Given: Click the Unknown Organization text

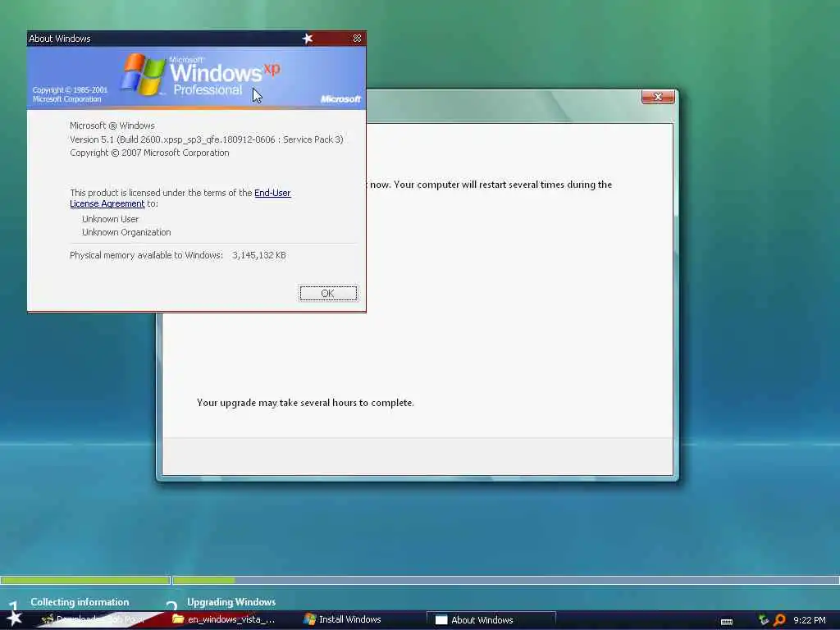Looking at the screenshot, I should pyautogui.click(x=126, y=232).
